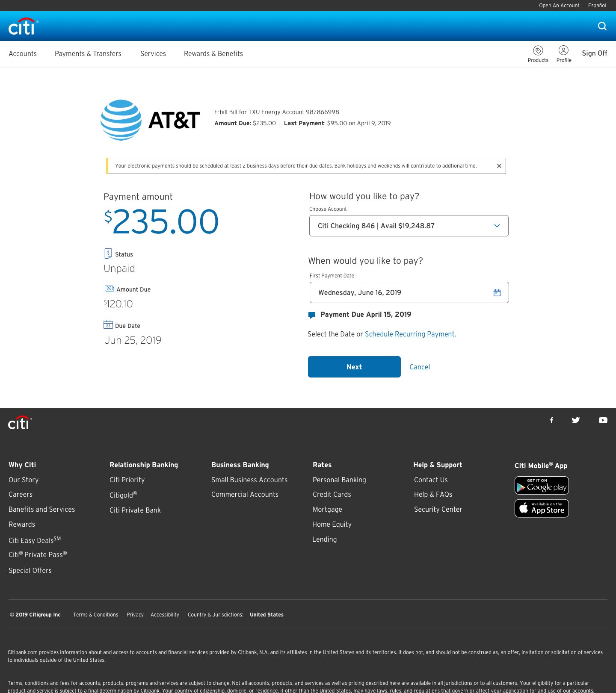616x693 pixels.
Task: Open Special Offers link
Action: tap(30, 570)
